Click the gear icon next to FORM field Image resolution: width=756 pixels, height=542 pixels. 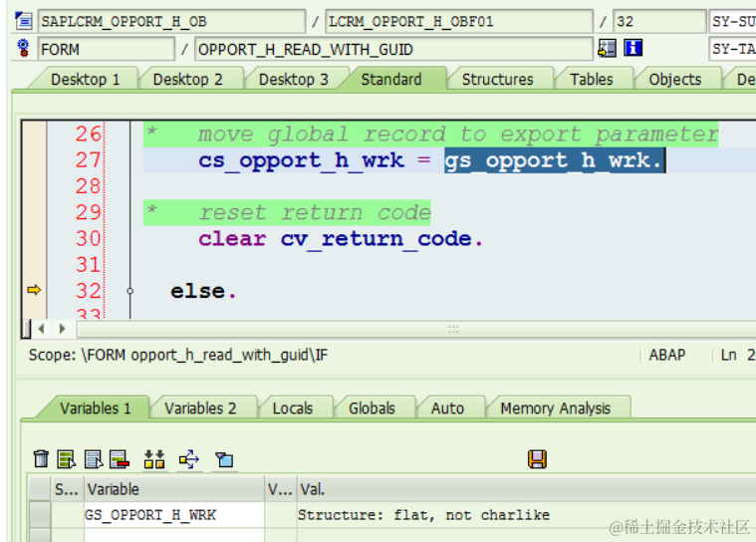coord(23,48)
